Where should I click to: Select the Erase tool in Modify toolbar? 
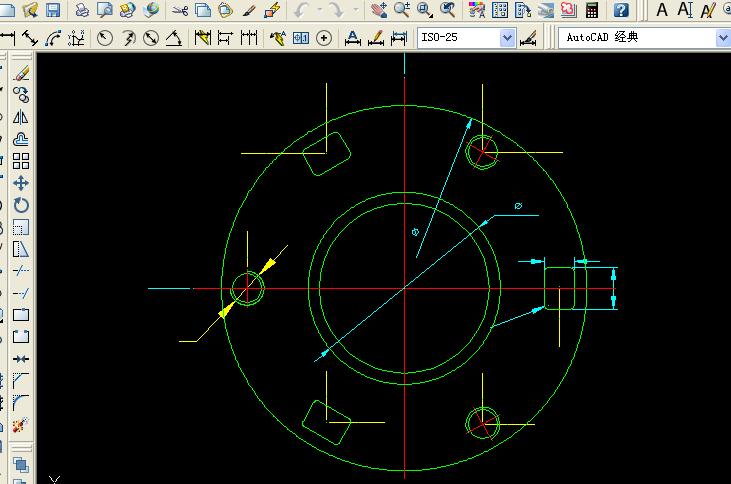click(21, 73)
